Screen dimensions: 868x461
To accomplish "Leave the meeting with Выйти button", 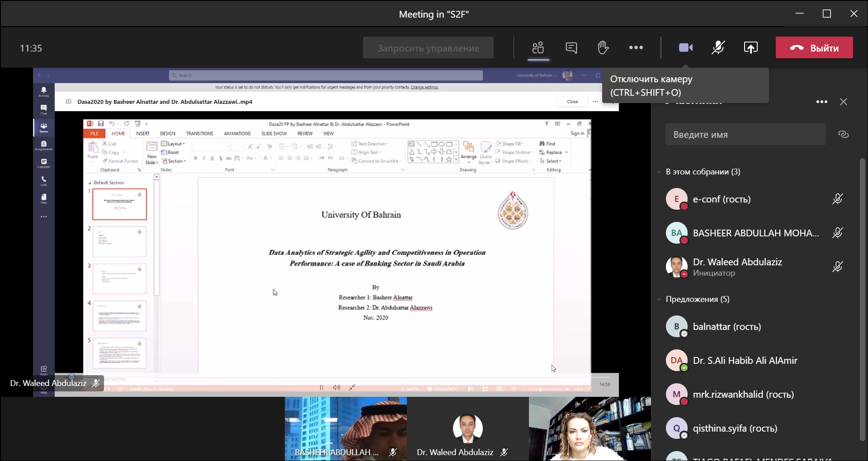I will click(814, 47).
